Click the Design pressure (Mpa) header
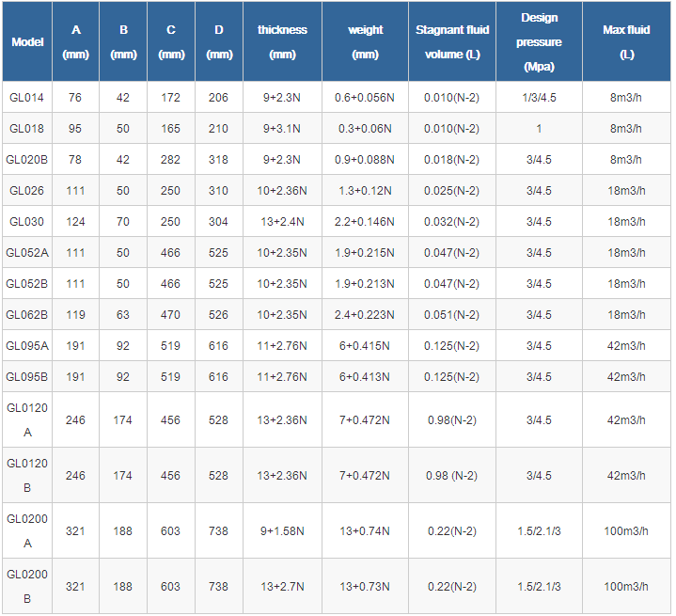The width and height of the screenshot is (676, 616). [539, 41]
